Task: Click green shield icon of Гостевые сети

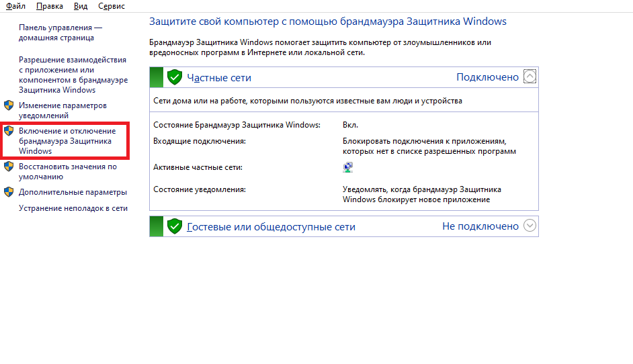Action: [x=175, y=226]
